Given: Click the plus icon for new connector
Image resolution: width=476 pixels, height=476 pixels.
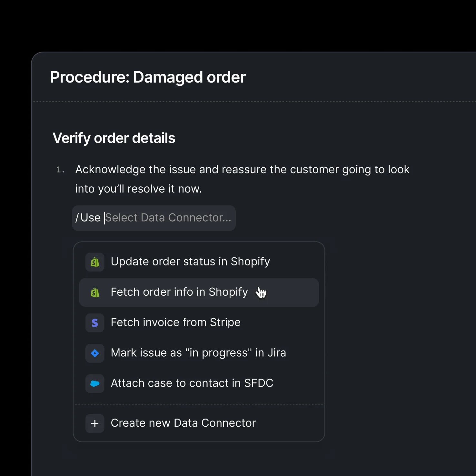Looking at the screenshot, I should (x=95, y=423).
